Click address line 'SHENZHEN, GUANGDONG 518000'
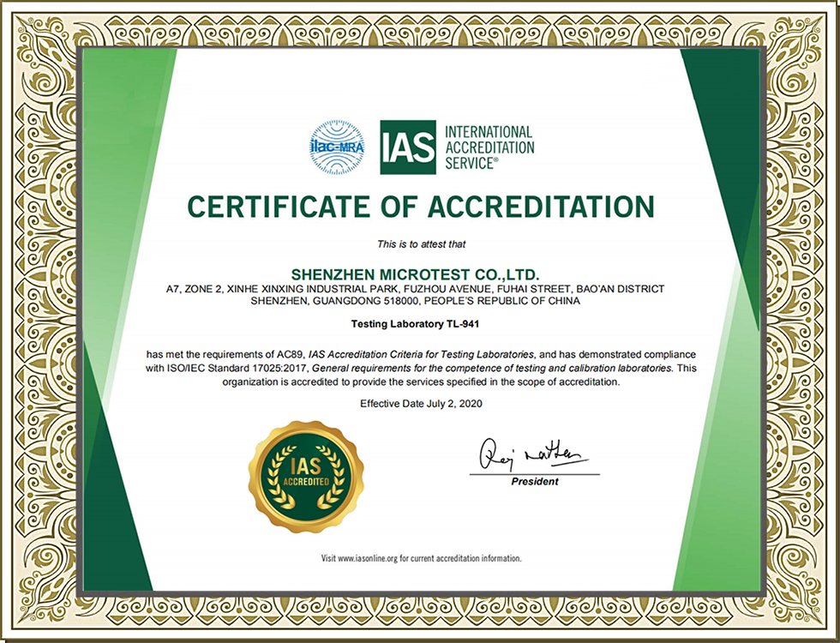The height and width of the screenshot is (643, 840). click(415, 301)
